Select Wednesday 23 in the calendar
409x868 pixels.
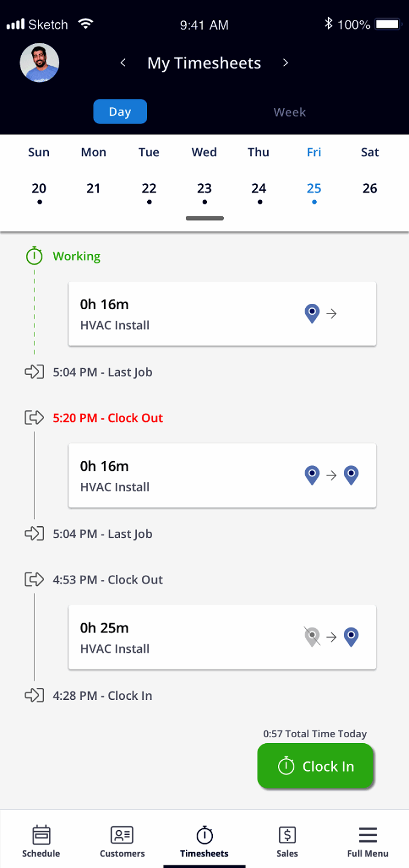pos(204,189)
